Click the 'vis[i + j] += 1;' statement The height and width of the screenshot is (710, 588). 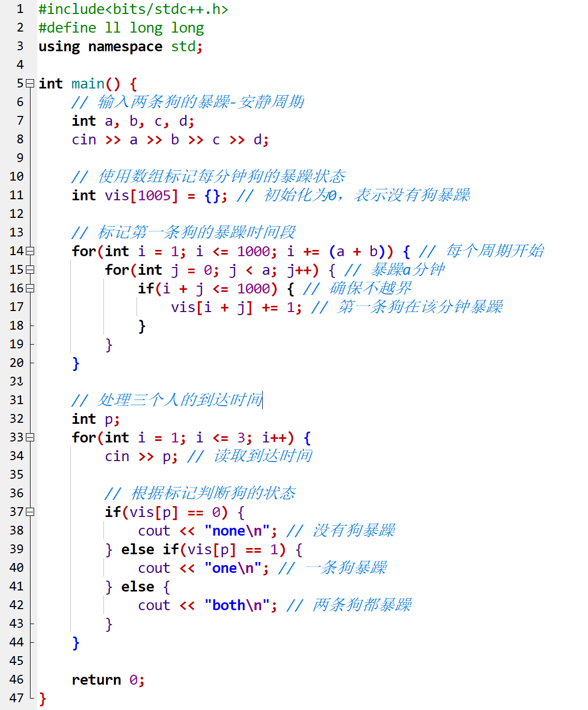pos(237,307)
